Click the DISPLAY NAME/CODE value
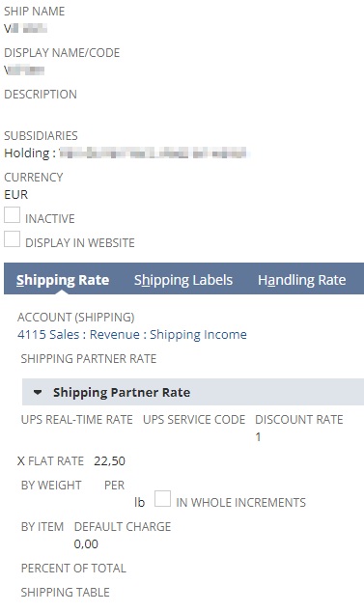 (x=24, y=70)
